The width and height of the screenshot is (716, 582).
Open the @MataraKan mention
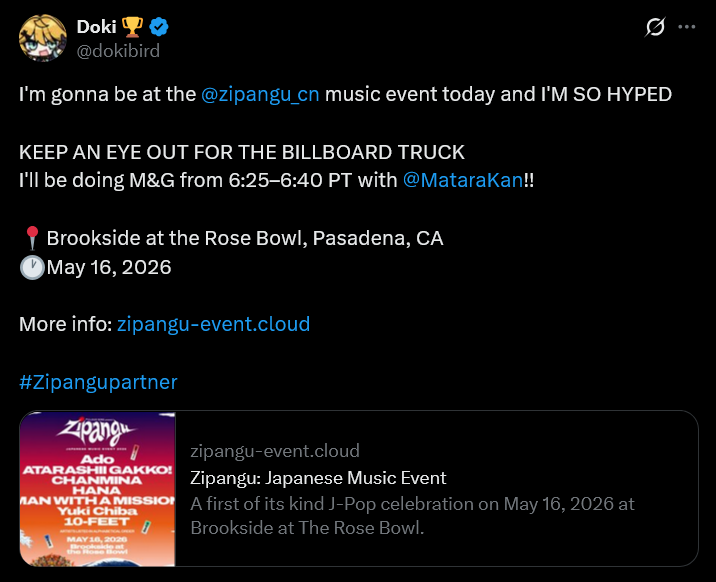click(x=463, y=180)
